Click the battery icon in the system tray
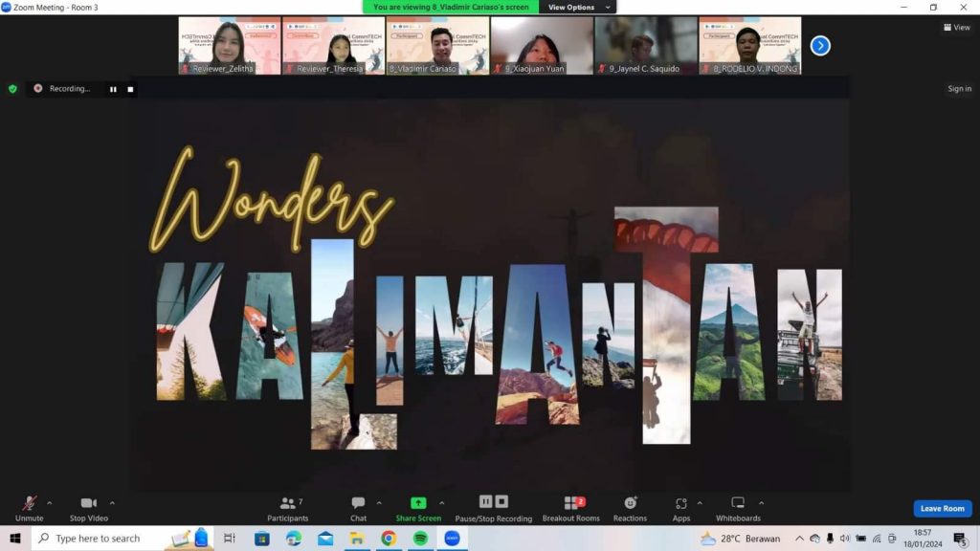 (860, 538)
